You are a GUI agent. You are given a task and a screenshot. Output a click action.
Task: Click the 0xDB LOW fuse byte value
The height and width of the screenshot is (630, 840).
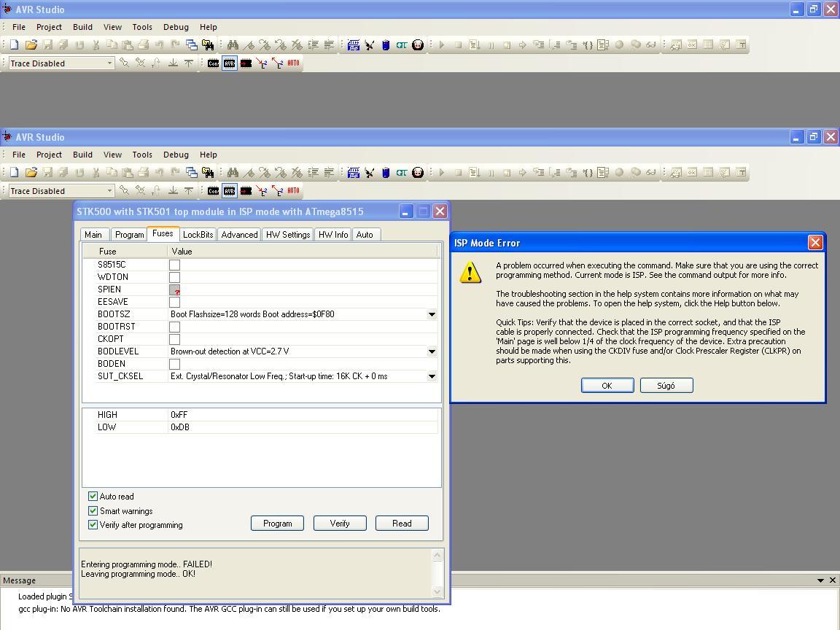coord(180,427)
